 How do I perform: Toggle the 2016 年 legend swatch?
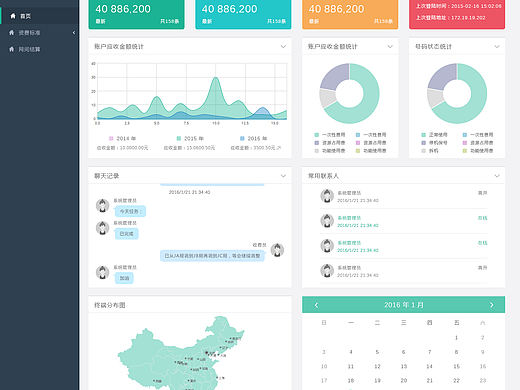click(x=242, y=138)
